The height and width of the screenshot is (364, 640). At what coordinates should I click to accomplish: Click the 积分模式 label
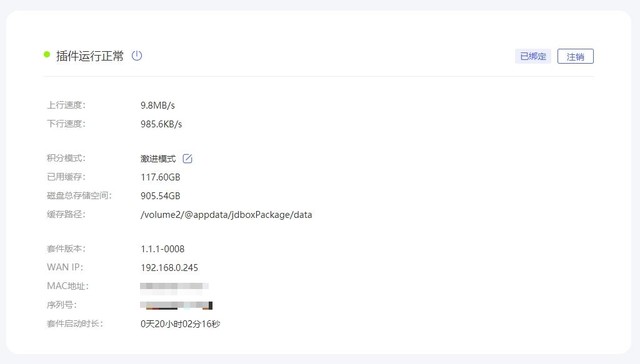coord(66,158)
